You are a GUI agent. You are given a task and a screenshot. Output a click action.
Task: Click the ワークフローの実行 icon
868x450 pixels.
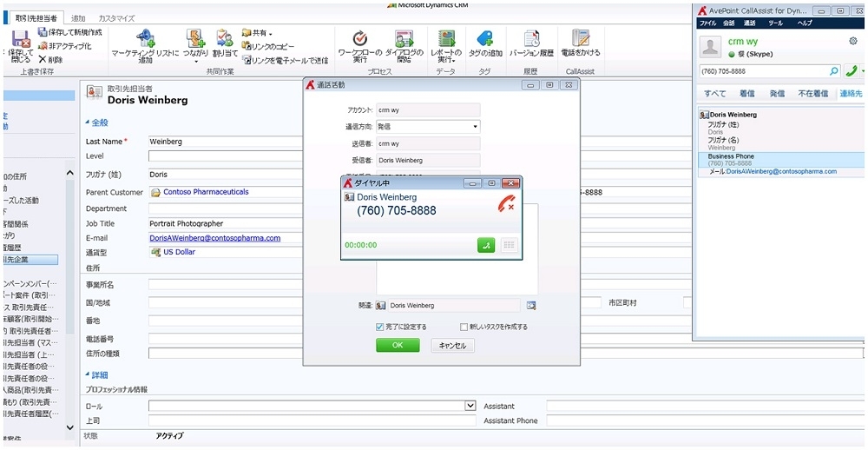point(360,38)
